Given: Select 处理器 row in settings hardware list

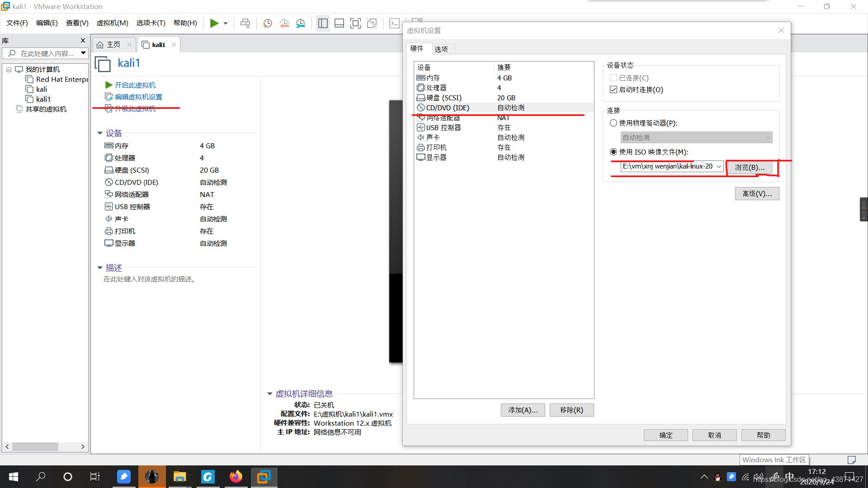Looking at the screenshot, I should (x=504, y=88).
